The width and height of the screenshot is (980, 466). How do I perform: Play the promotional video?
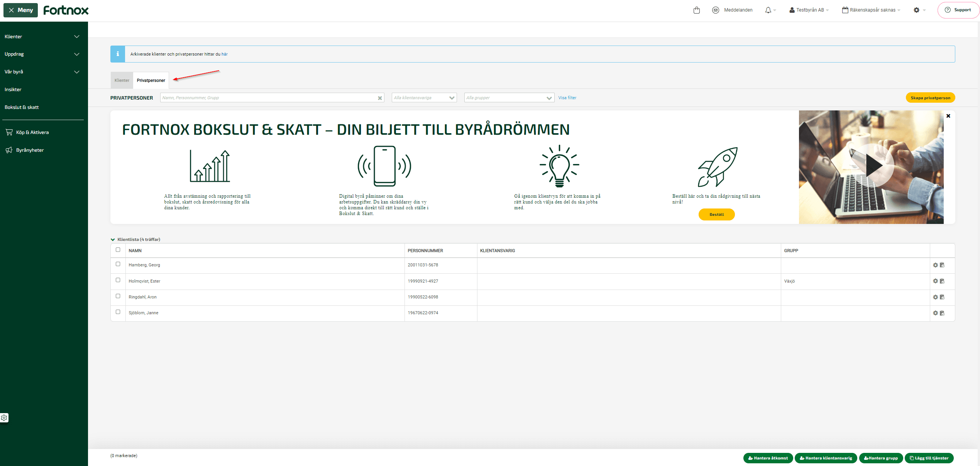(873, 166)
